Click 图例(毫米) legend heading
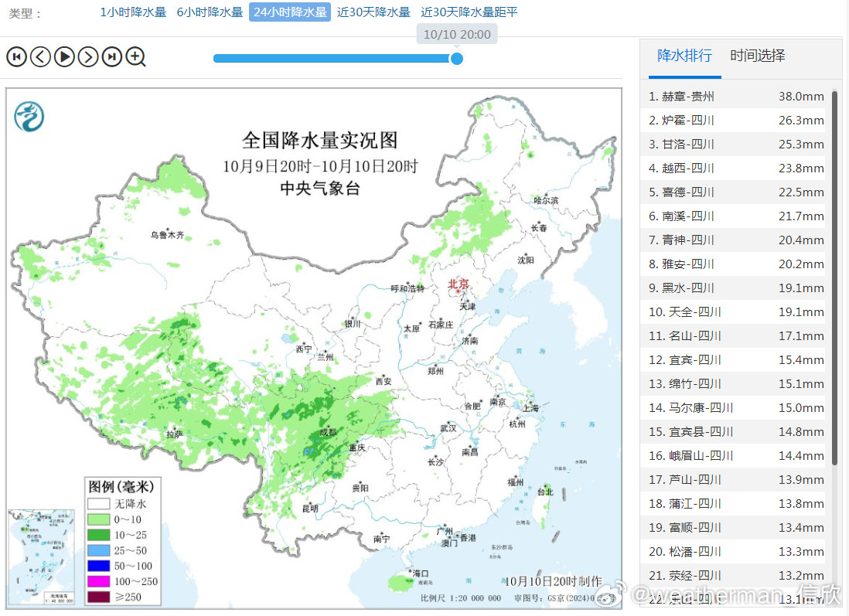This screenshot has width=849, height=616. tap(121, 486)
